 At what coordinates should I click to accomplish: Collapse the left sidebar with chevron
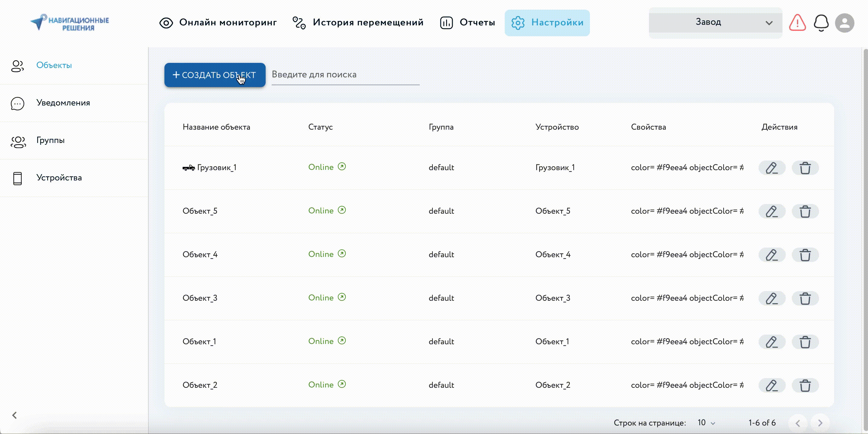pyautogui.click(x=15, y=415)
